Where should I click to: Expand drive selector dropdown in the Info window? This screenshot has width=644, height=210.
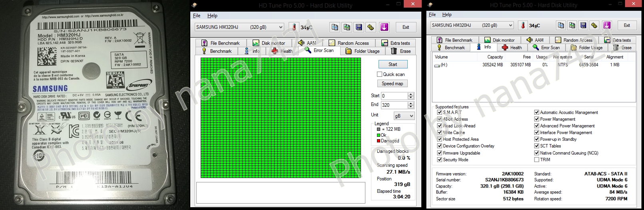point(510,25)
